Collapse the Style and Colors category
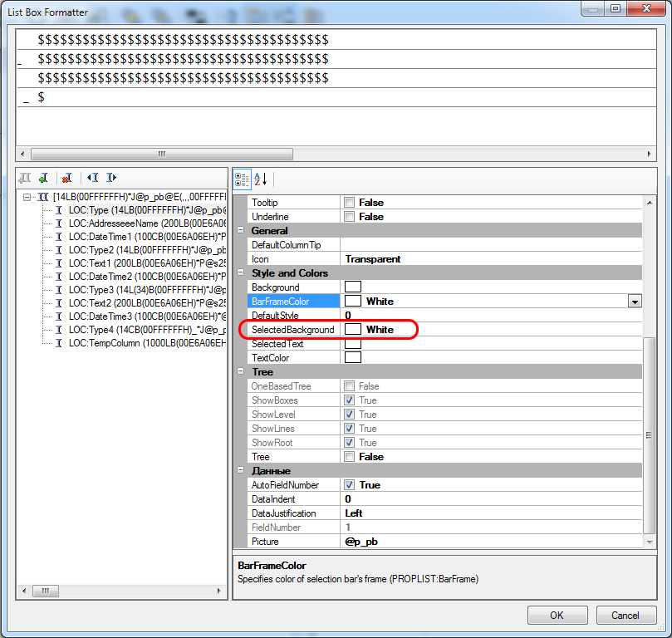Image resolution: width=672 pixels, height=638 pixels. click(242, 273)
